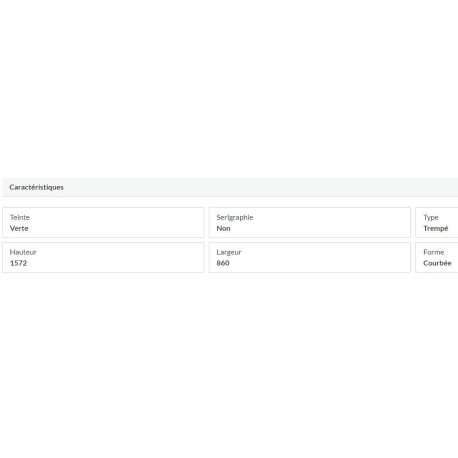The width and height of the screenshot is (458, 458).
Task: Select the Teinte field label
Action: pyautogui.click(x=20, y=217)
